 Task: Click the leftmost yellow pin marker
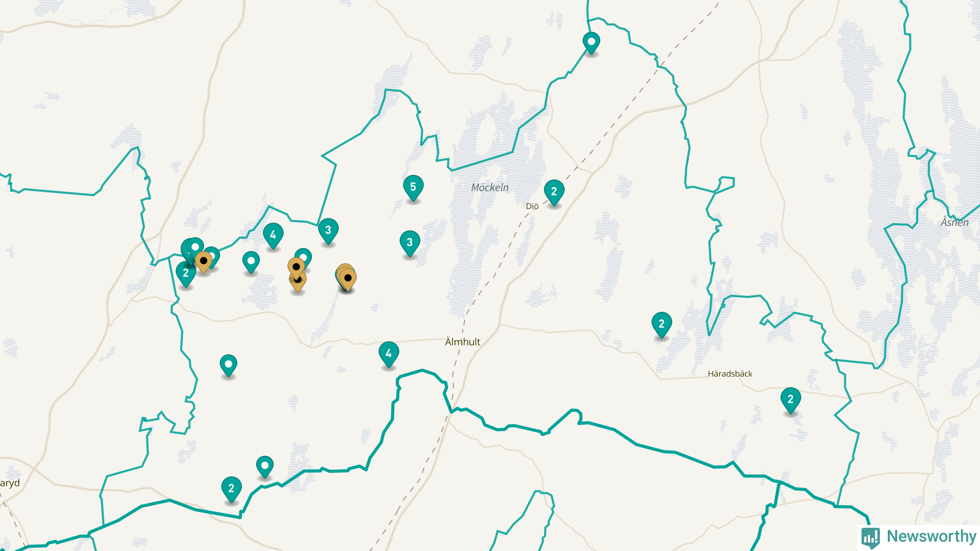(x=204, y=262)
